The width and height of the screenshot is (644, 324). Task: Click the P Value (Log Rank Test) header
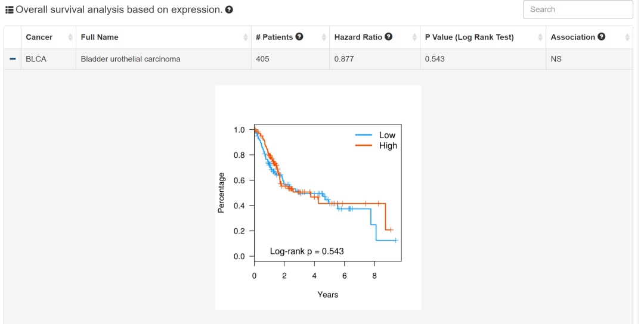(469, 37)
